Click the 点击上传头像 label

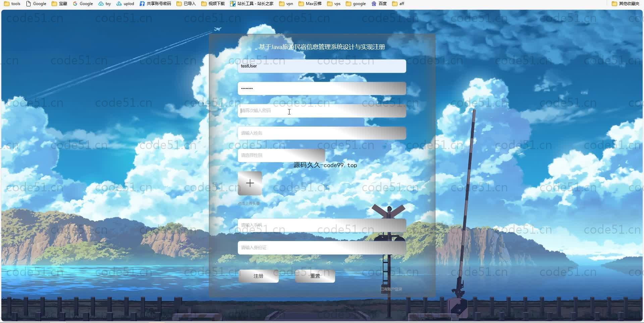point(249,203)
